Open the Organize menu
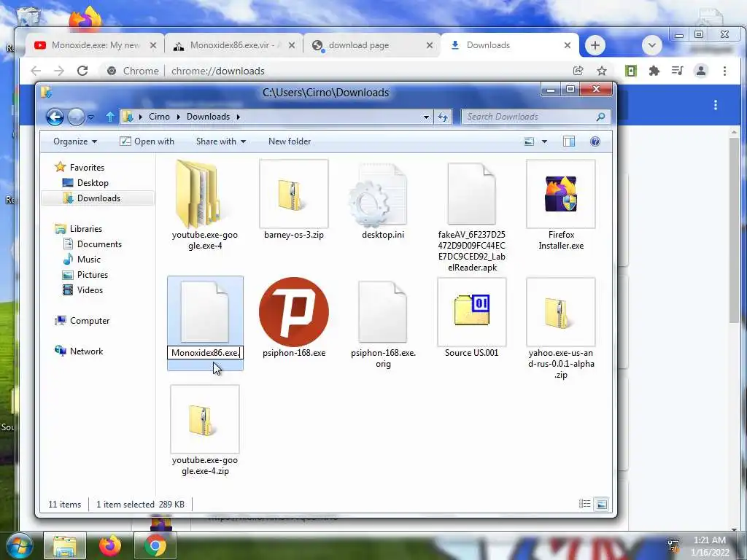The height and width of the screenshot is (560, 747). (x=75, y=141)
